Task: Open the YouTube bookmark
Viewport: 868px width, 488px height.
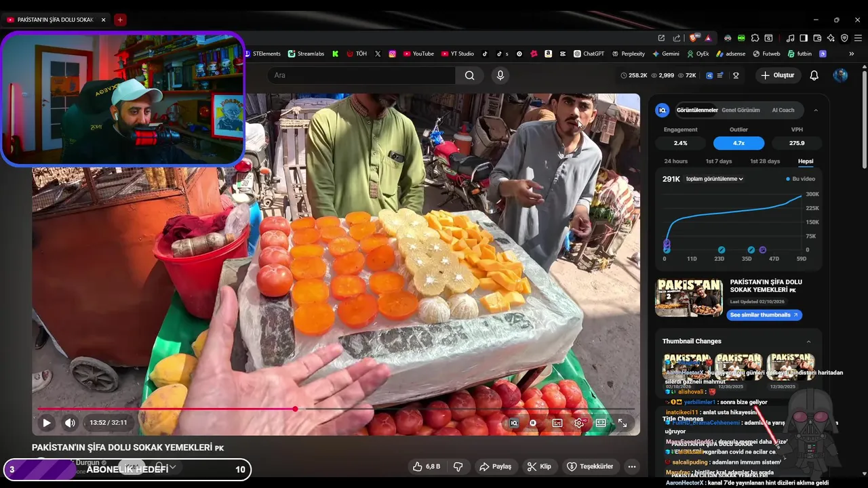Action: click(418, 54)
